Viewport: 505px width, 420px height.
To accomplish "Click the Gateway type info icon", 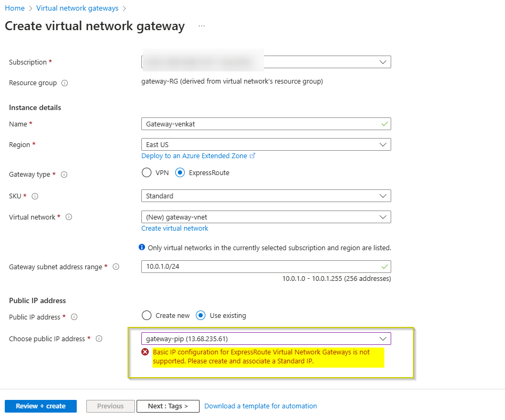I will tap(64, 175).
